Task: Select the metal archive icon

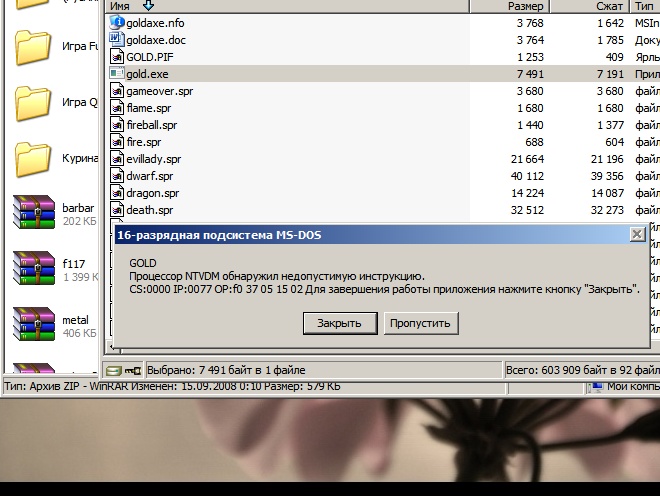Action: coord(33,326)
